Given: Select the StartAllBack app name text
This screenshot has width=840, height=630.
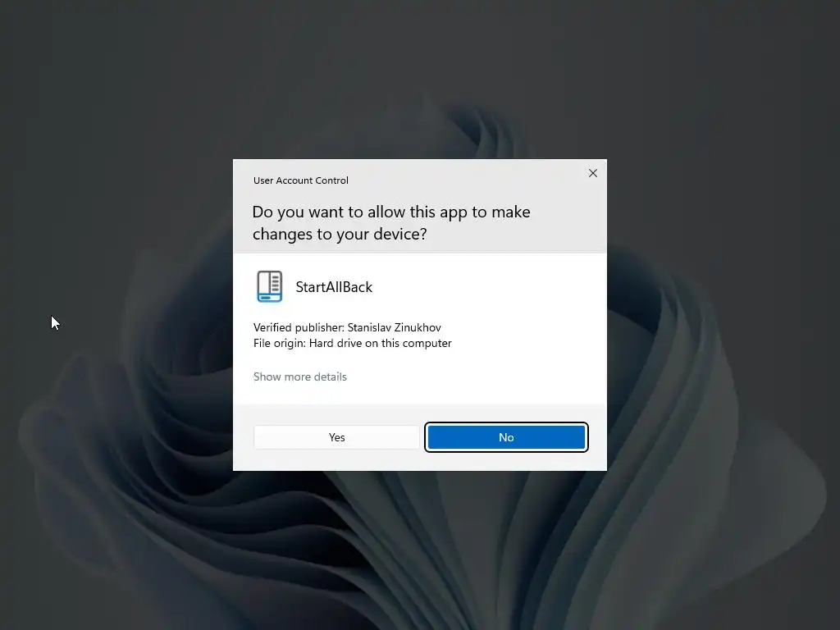Looking at the screenshot, I should (x=334, y=287).
